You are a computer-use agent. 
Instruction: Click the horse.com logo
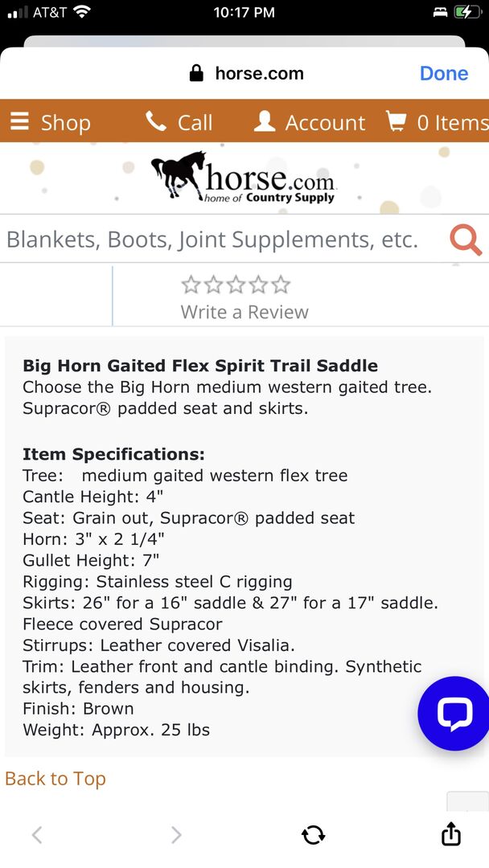point(243,177)
